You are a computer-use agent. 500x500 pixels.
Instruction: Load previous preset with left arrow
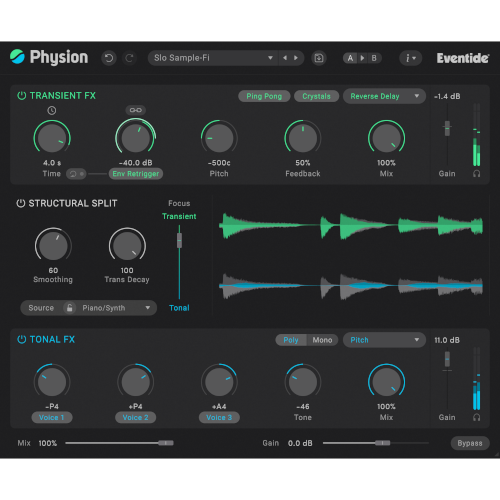285,58
